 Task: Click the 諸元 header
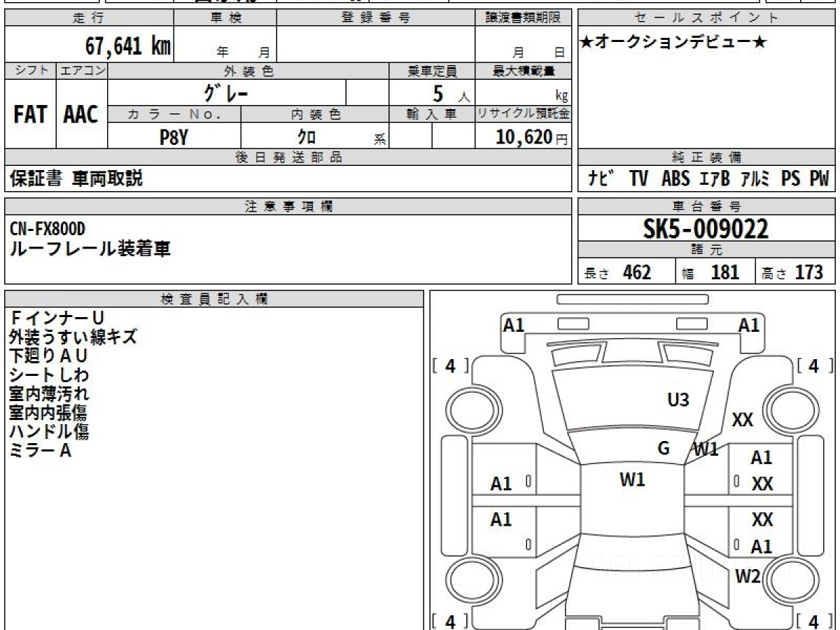click(707, 250)
